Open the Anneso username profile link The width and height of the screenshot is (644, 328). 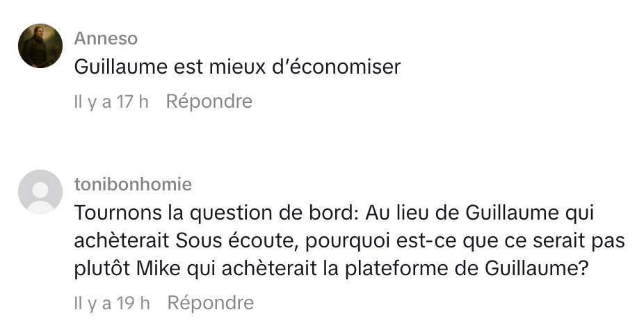(x=106, y=38)
